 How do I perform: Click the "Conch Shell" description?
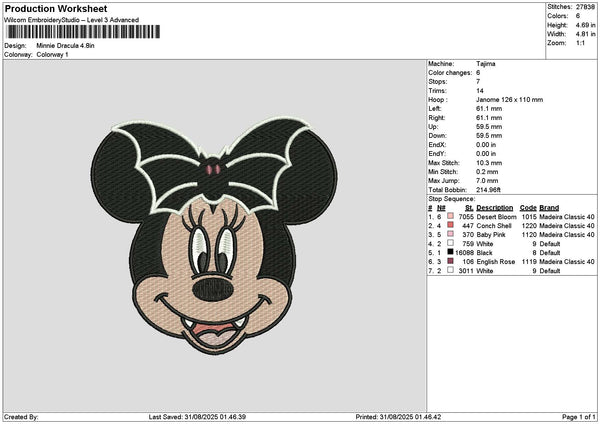494,226
